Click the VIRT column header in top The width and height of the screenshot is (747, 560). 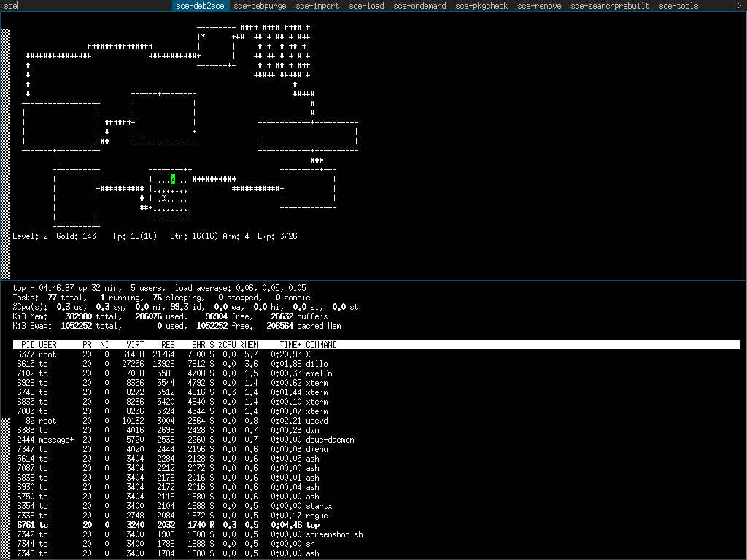tap(135, 345)
